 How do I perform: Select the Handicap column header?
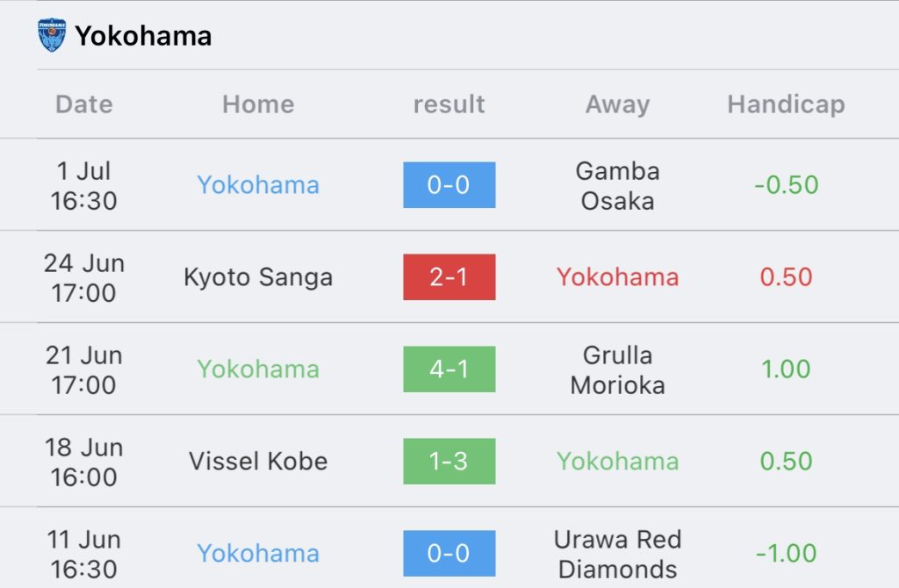(786, 104)
